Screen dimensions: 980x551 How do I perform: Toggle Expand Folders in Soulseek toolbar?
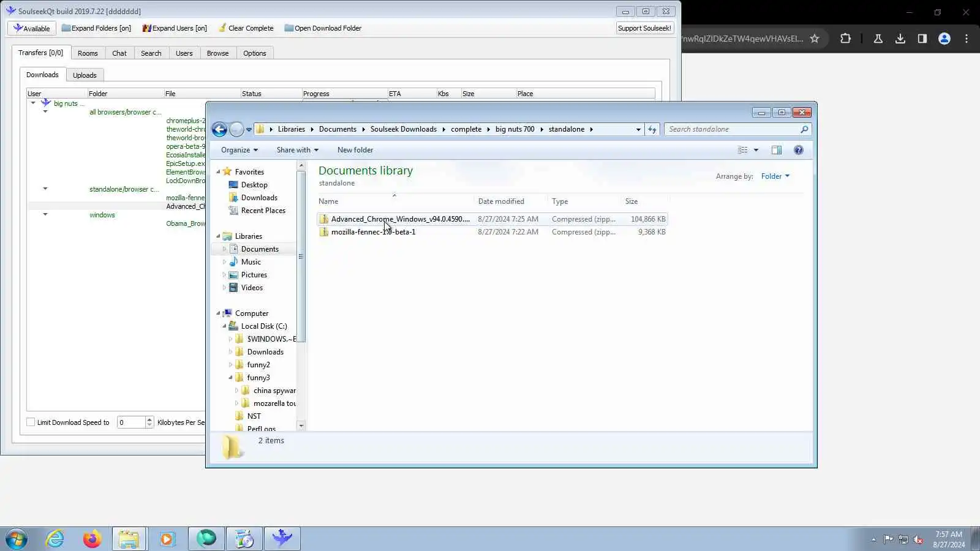(96, 28)
